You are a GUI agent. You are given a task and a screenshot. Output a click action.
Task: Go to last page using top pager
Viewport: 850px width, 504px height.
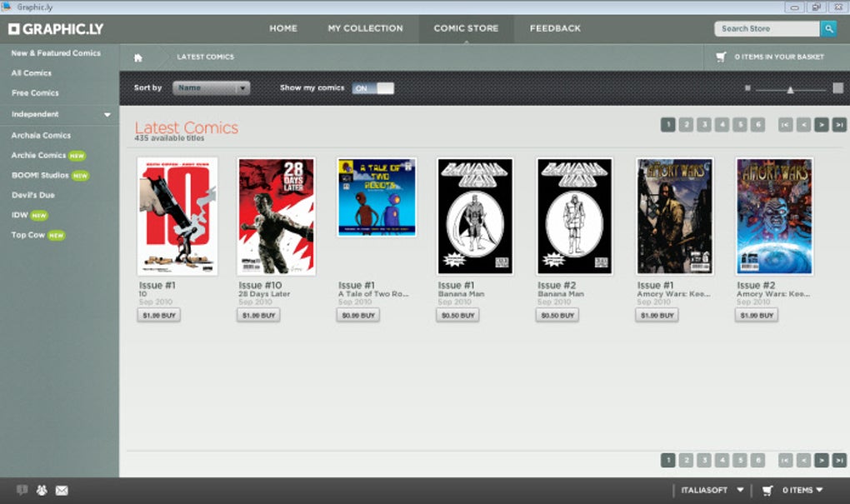point(839,125)
